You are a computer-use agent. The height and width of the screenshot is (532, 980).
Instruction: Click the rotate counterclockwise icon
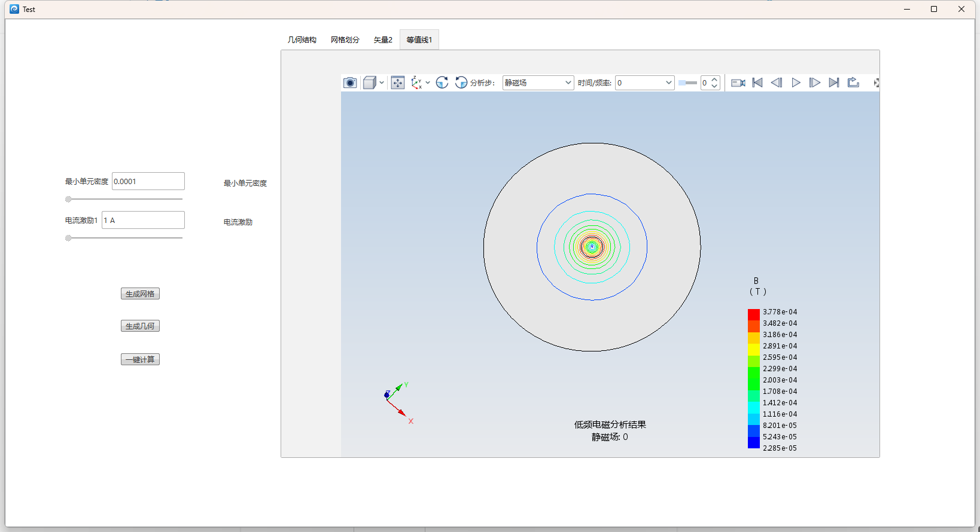click(461, 82)
